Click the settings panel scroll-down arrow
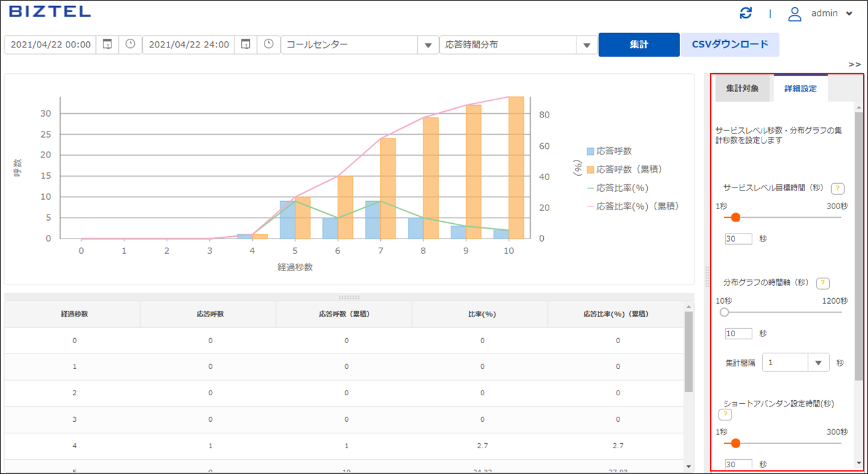This screenshot has height=474, width=868. (x=859, y=462)
